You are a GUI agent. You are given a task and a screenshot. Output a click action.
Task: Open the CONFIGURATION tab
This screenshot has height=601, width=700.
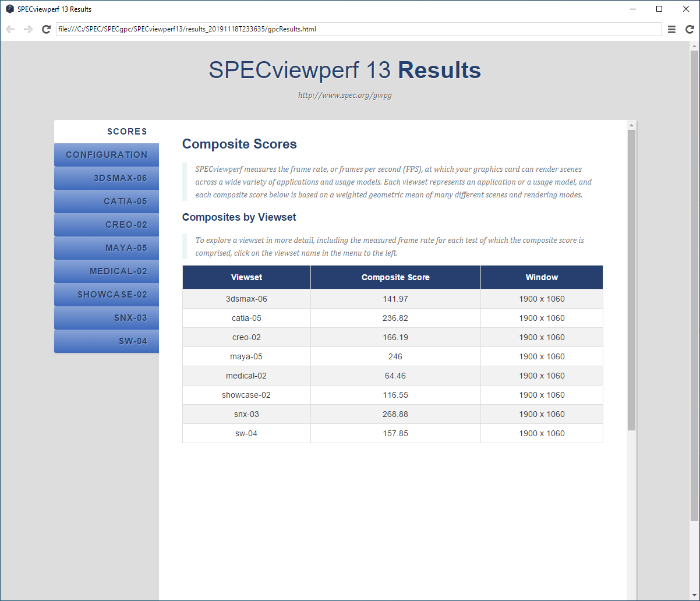coord(107,155)
